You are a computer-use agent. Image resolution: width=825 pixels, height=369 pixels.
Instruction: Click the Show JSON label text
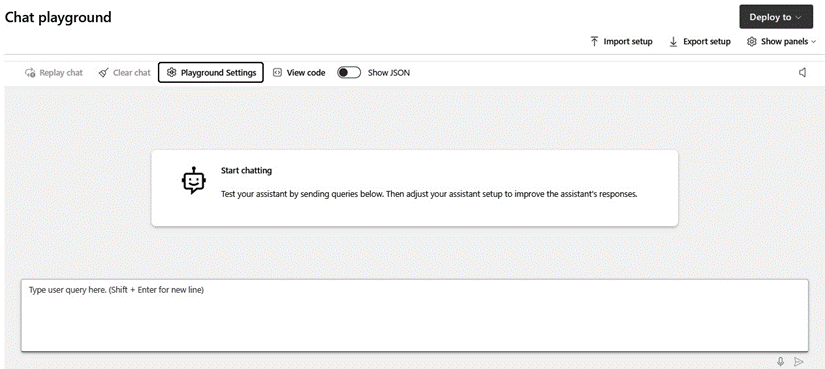click(x=389, y=73)
